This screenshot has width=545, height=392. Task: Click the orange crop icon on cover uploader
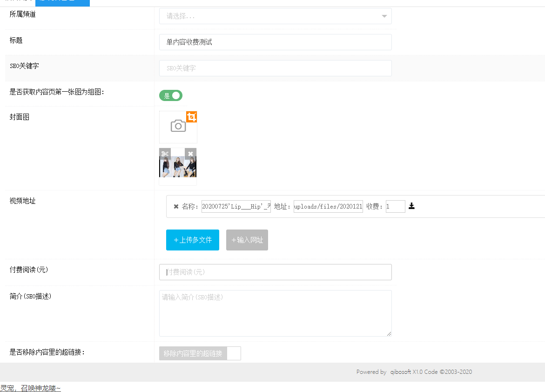[191, 117]
